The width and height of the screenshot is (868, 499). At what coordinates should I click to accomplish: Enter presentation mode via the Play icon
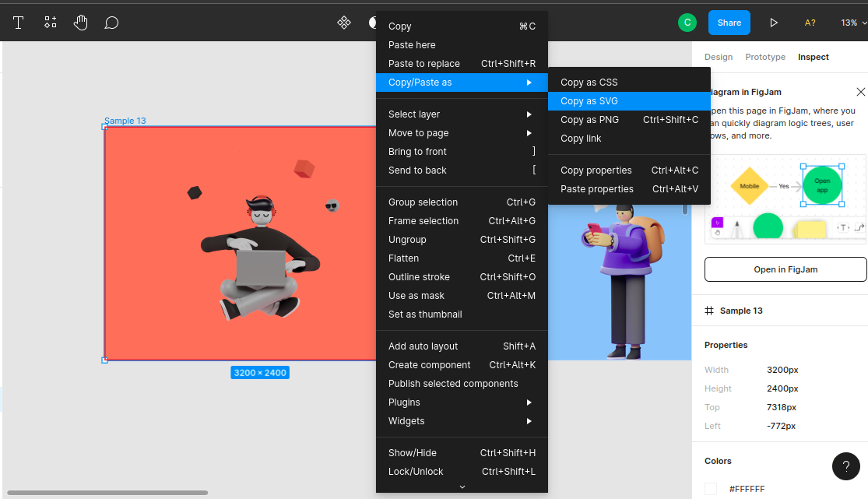(x=774, y=23)
